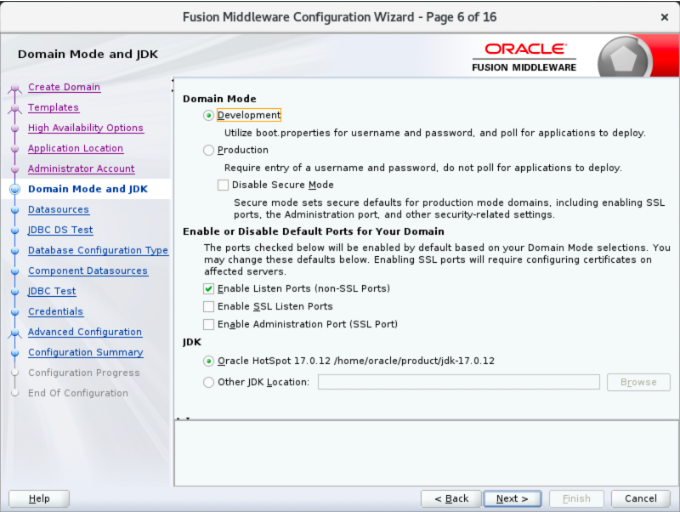Click the Finish button

tap(576, 499)
